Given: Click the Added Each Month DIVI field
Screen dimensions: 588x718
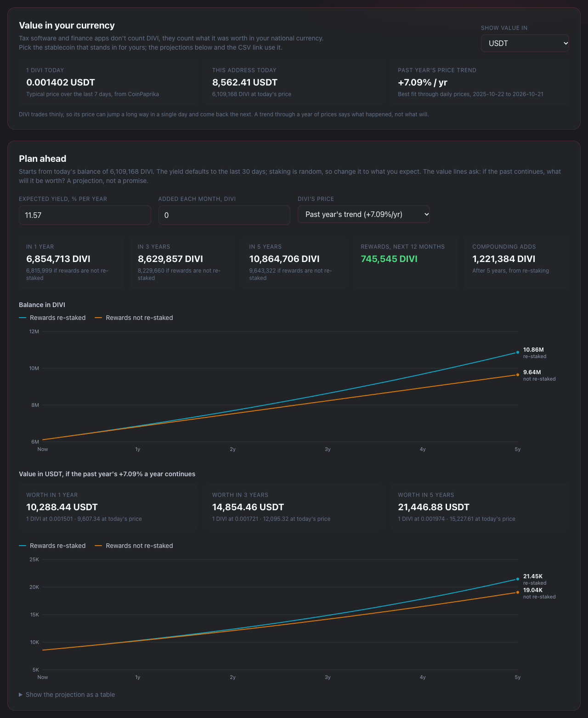Looking at the screenshot, I should (224, 215).
